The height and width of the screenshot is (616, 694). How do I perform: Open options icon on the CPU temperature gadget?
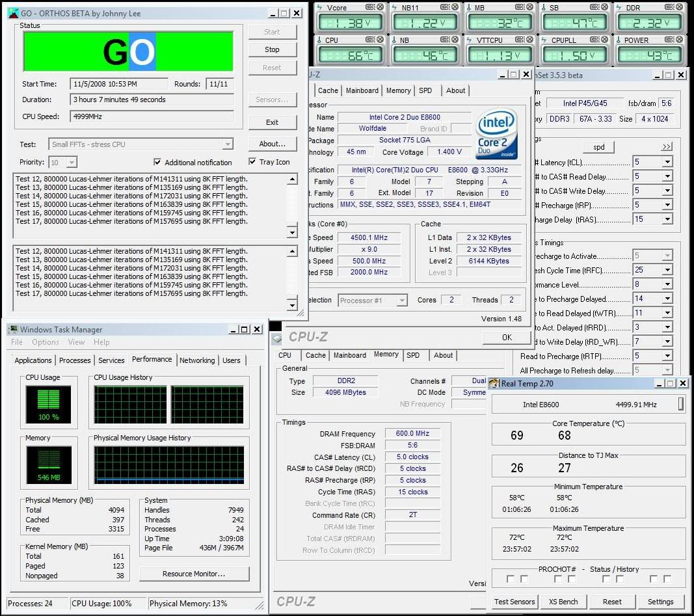click(x=371, y=40)
